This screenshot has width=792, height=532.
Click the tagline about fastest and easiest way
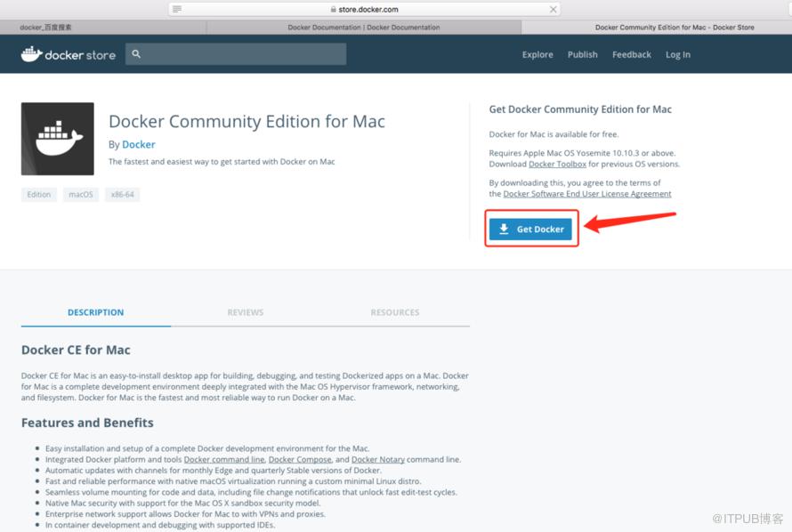pyautogui.click(x=222, y=162)
